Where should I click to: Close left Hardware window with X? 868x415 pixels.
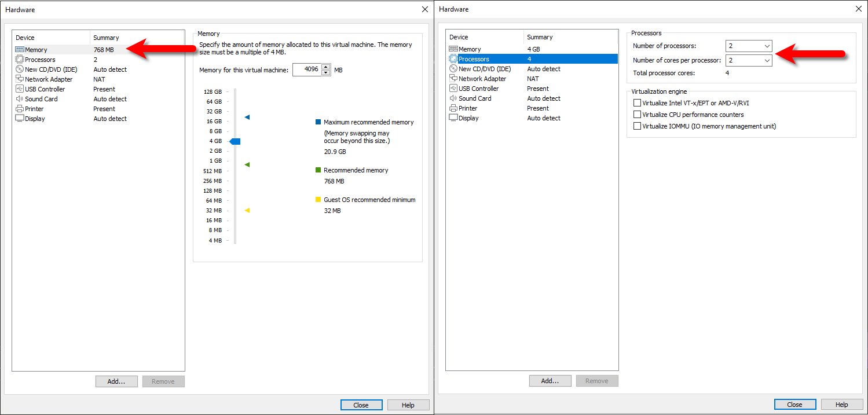[425, 9]
